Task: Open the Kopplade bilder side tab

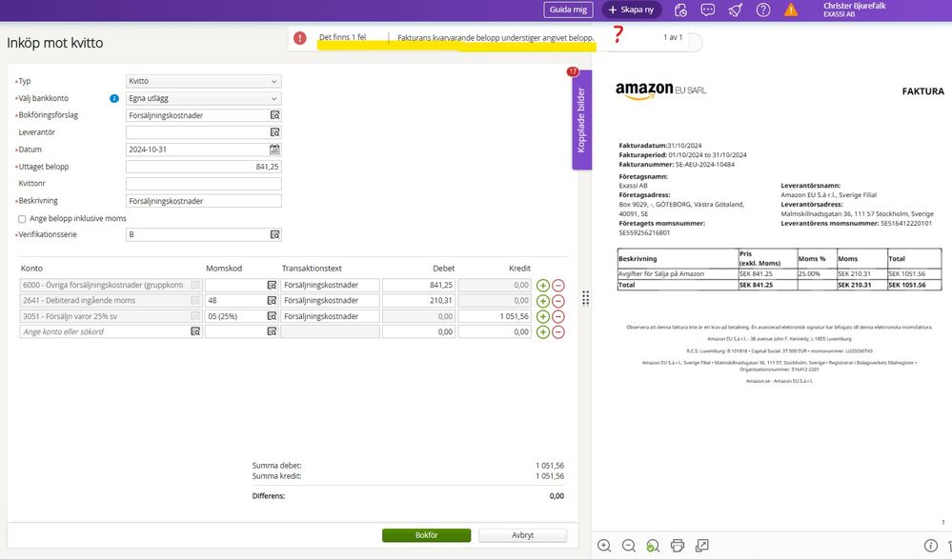Action: coord(581,120)
